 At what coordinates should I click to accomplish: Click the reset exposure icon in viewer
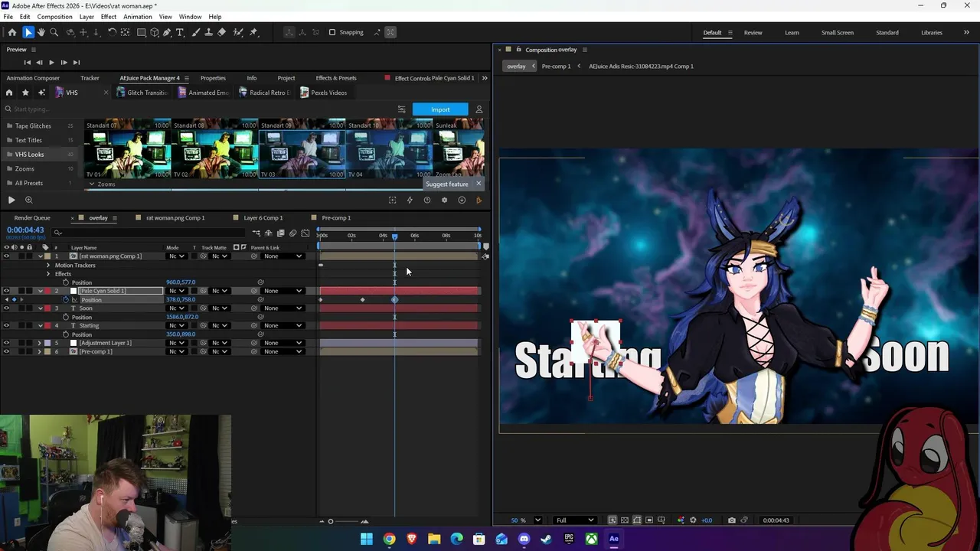[694, 520]
